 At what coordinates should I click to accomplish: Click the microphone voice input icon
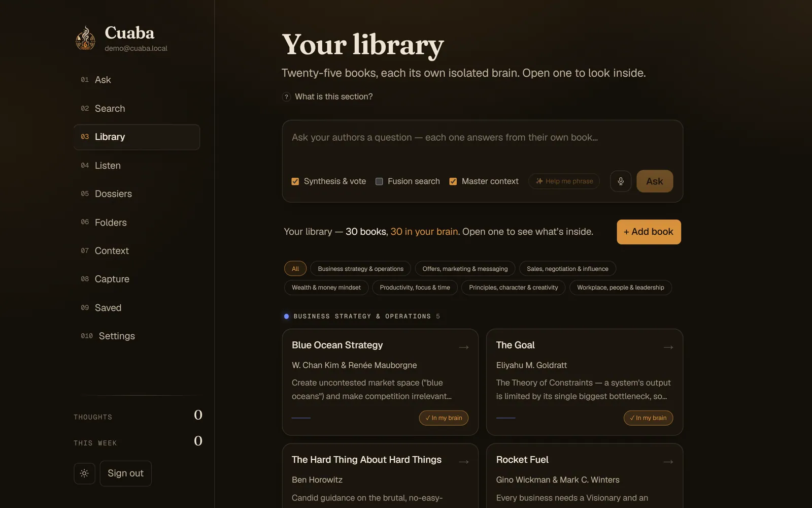pos(620,181)
